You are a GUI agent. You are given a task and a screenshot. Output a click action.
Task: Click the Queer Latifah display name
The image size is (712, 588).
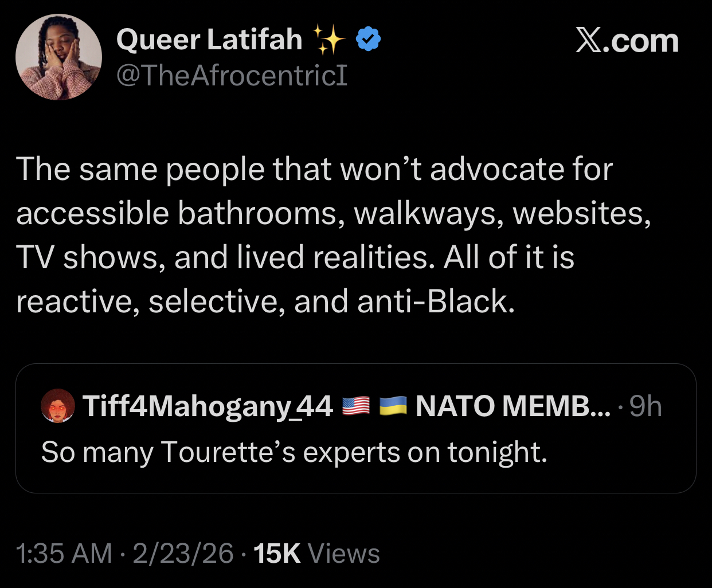[x=209, y=40]
